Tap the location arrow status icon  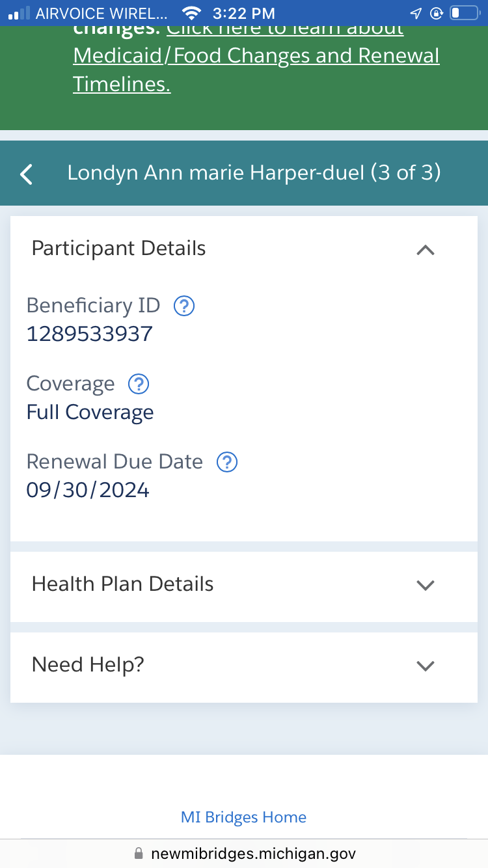tap(415, 13)
